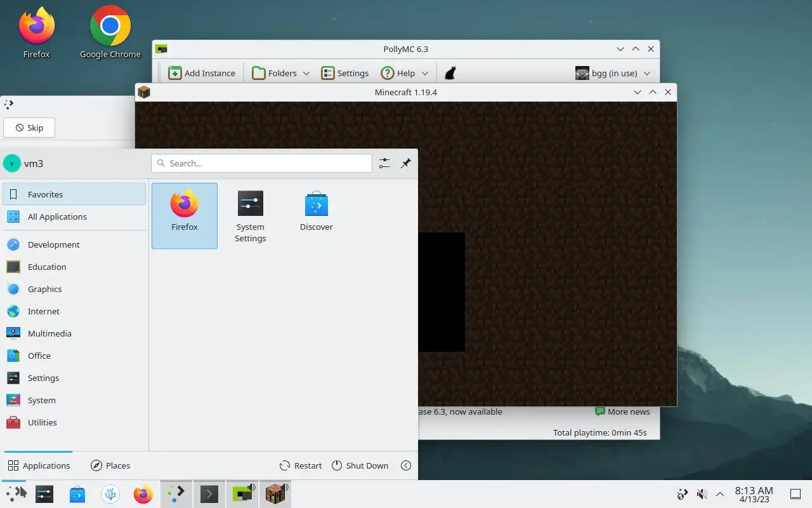
Task: Focus the application launcher search field
Action: coord(261,163)
